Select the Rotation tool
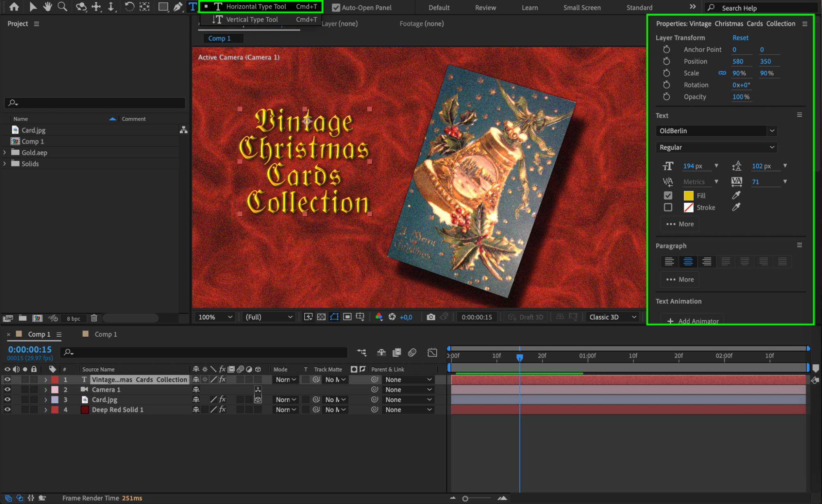 tap(129, 7)
